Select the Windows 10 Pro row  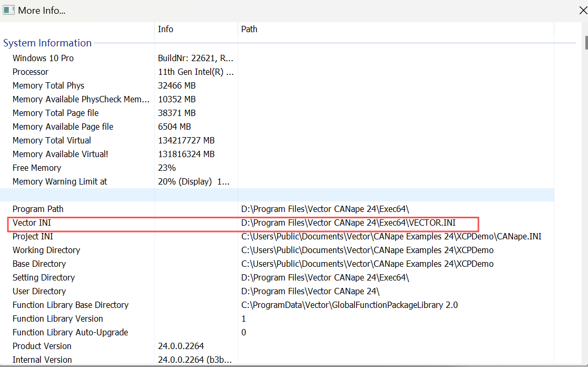(43, 58)
